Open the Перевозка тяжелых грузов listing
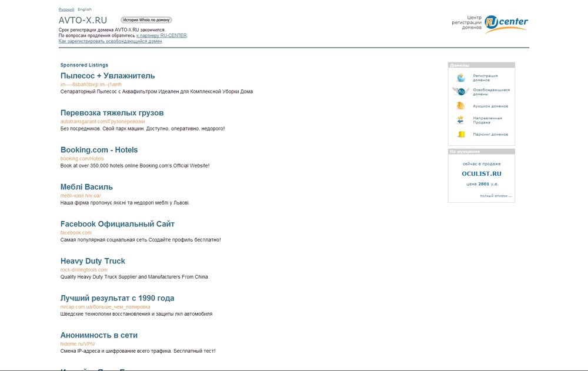Image resolution: width=588 pixels, height=371 pixels. coord(112,113)
